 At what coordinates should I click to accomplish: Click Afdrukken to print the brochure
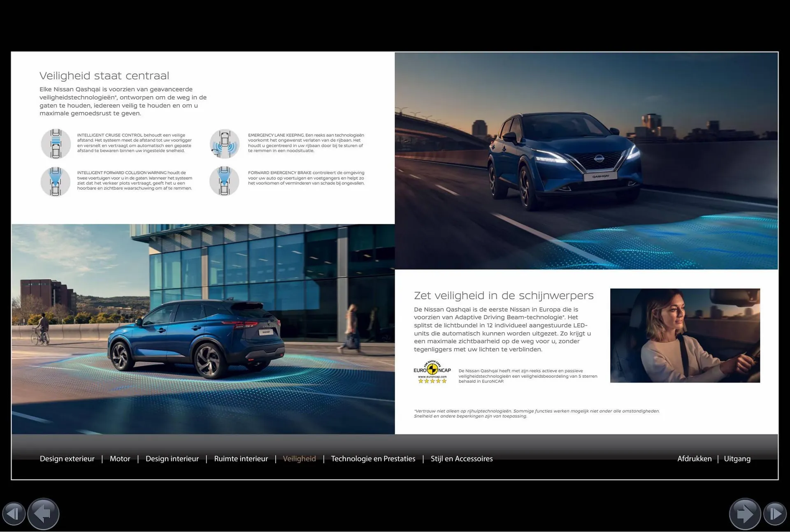tap(695, 458)
